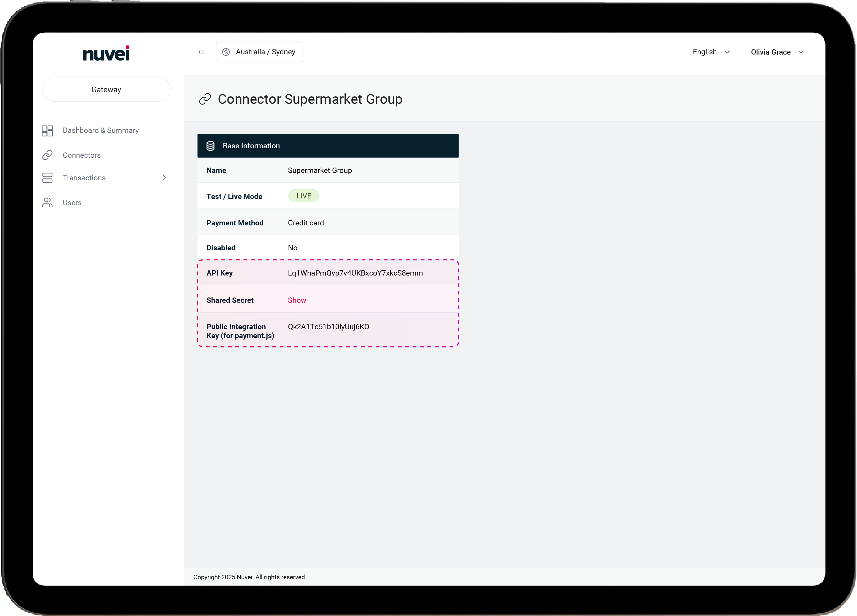Collapse the sidebar with the menu icon

pos(202,52)
